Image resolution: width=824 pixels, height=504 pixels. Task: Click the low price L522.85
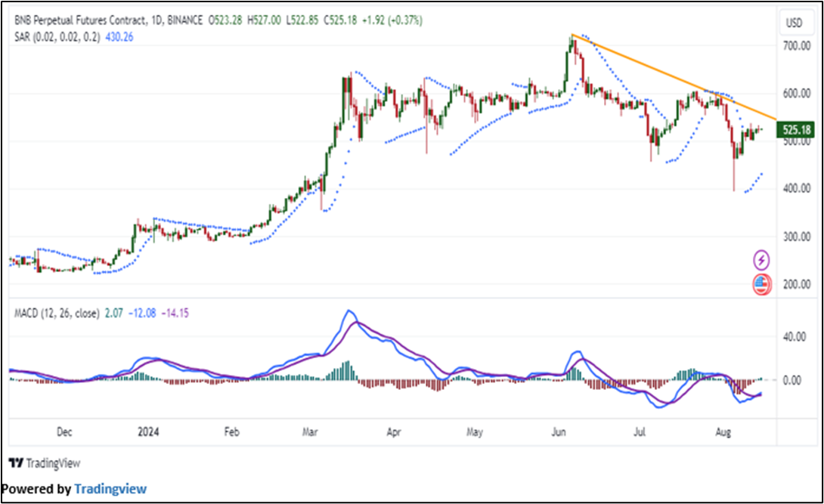coord(302,20)
